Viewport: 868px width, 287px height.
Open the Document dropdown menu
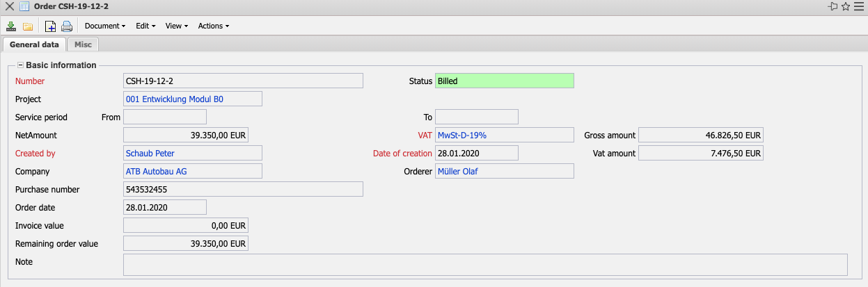(x=104, y=26)
